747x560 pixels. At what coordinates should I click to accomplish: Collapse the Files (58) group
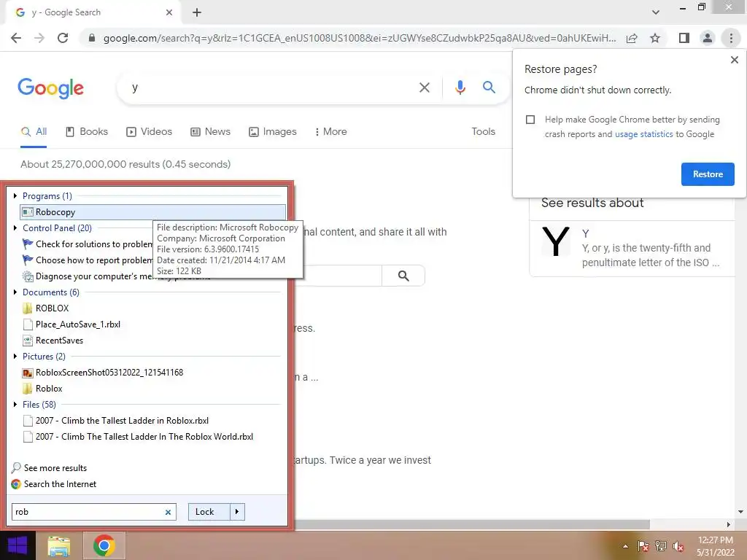coord(15,404)
